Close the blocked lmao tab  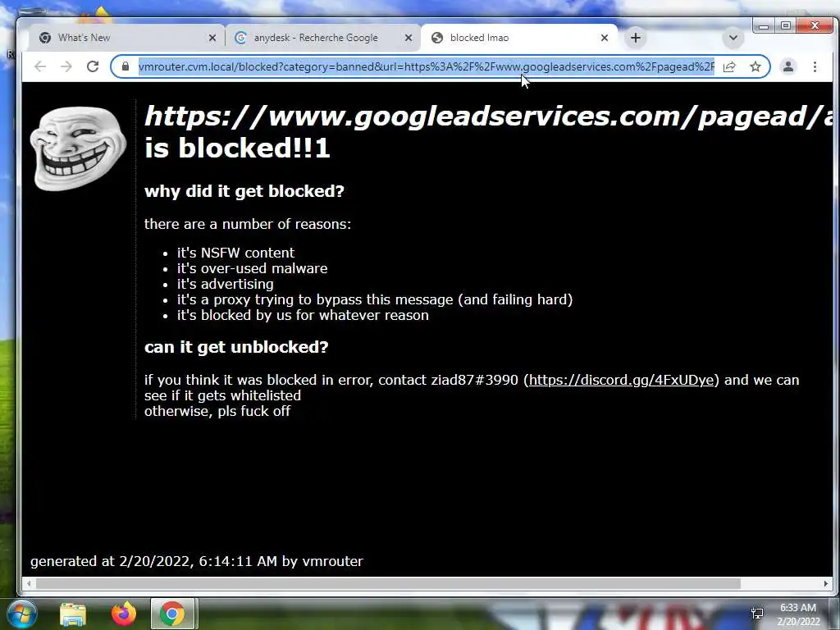605,38
